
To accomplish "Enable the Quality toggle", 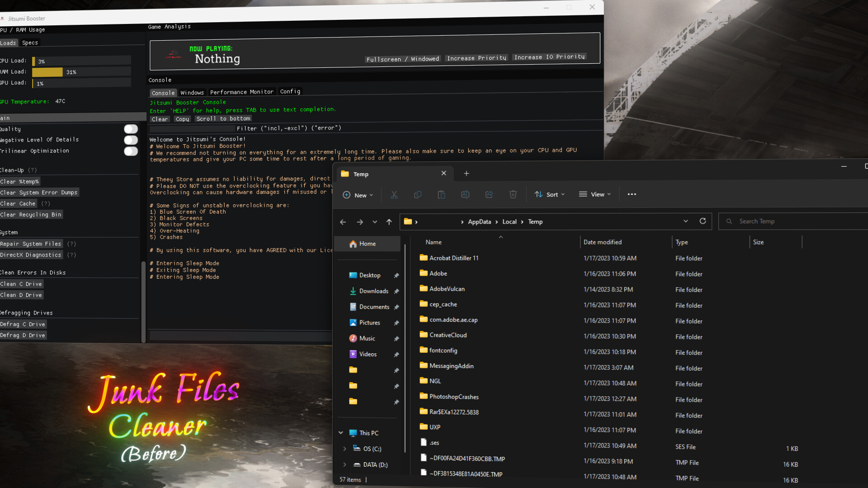I will (x=130, y=129).
